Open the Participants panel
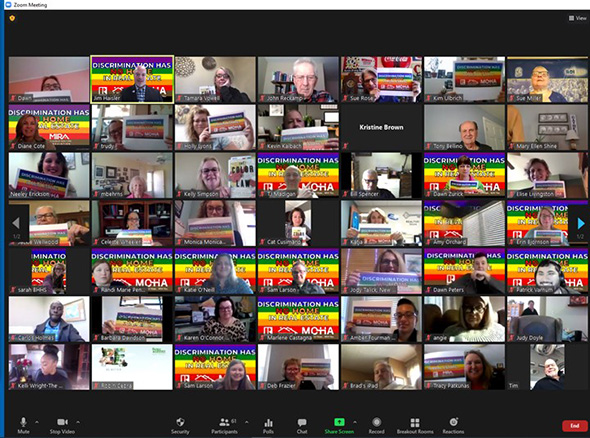This screenshot has width=590, height=438. 225,425
